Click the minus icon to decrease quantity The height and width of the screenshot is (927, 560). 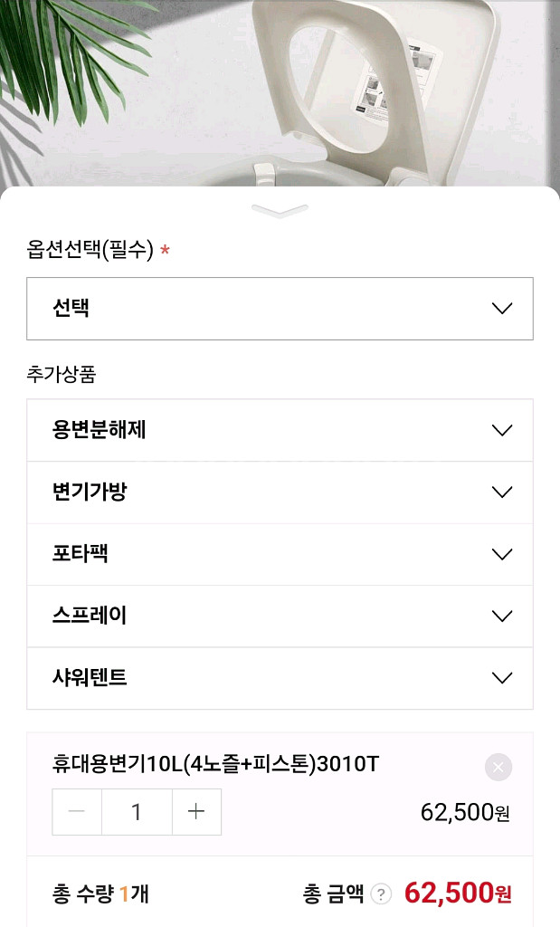point(77,812)
